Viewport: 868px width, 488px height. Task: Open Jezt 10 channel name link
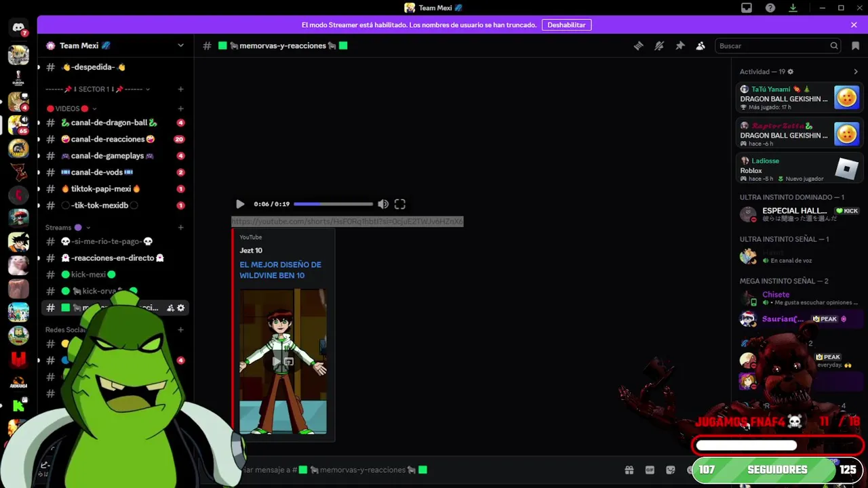click(251, 251)
